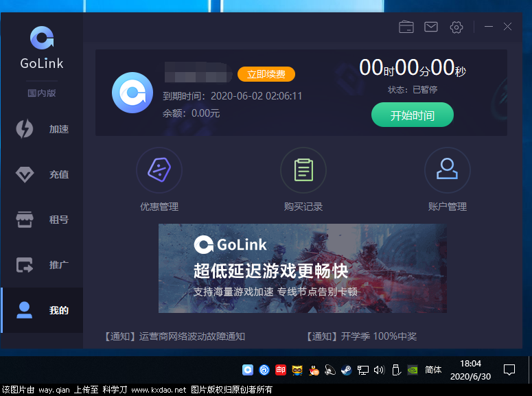Open the mail messages icon
Screen dimensions: 532x396
point(431,27)
